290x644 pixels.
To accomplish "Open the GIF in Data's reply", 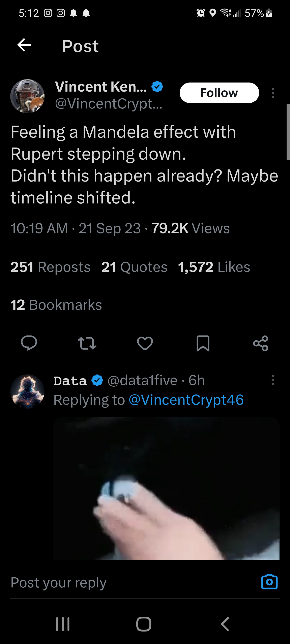I will click(166, 487).
